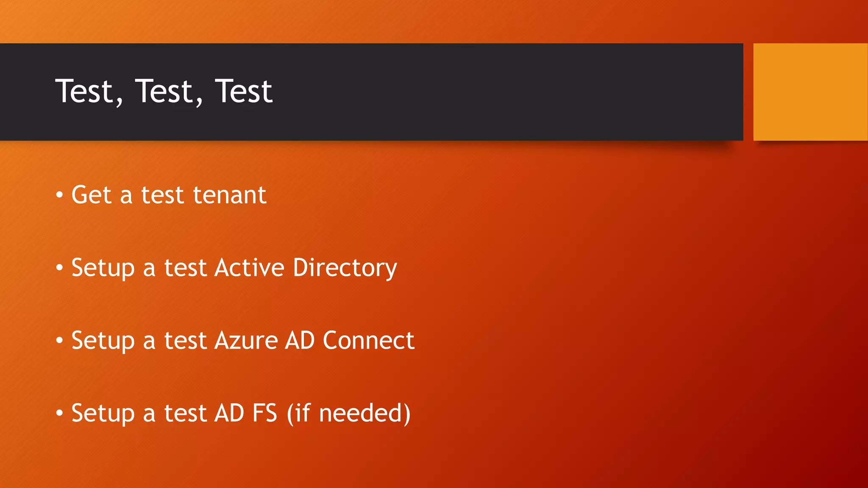Viewport: 868px width, 488px height.
Task: Click the "FS" text in the last bullet
Action: (x=264, y=413)
